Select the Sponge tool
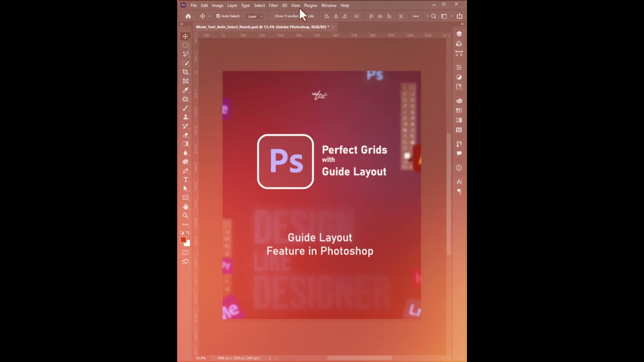 click(185, 162)
